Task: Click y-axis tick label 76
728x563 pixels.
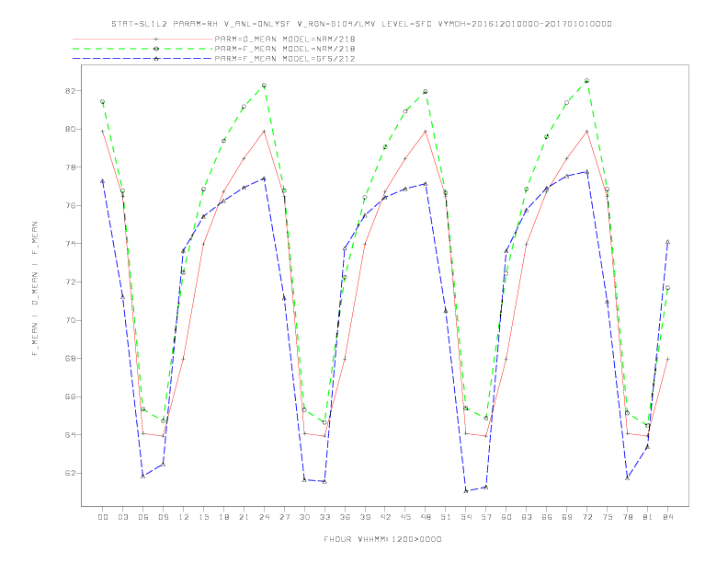Action: coord(71,205)
